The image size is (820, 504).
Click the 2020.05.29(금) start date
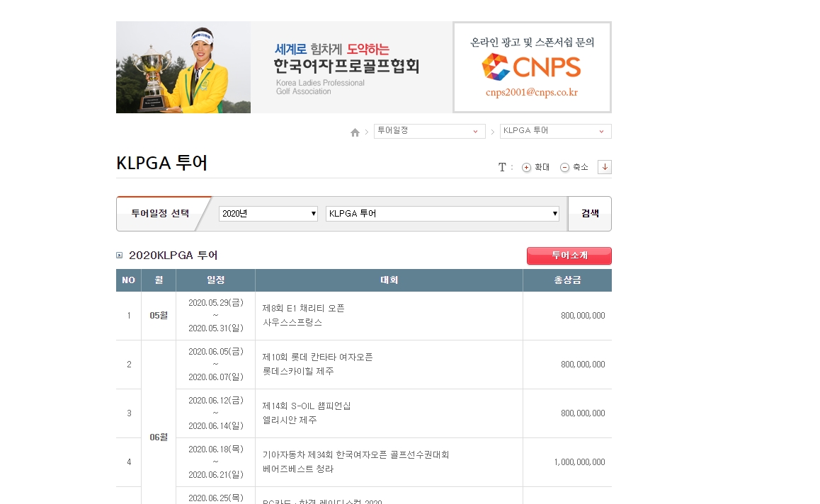(215, 303)
